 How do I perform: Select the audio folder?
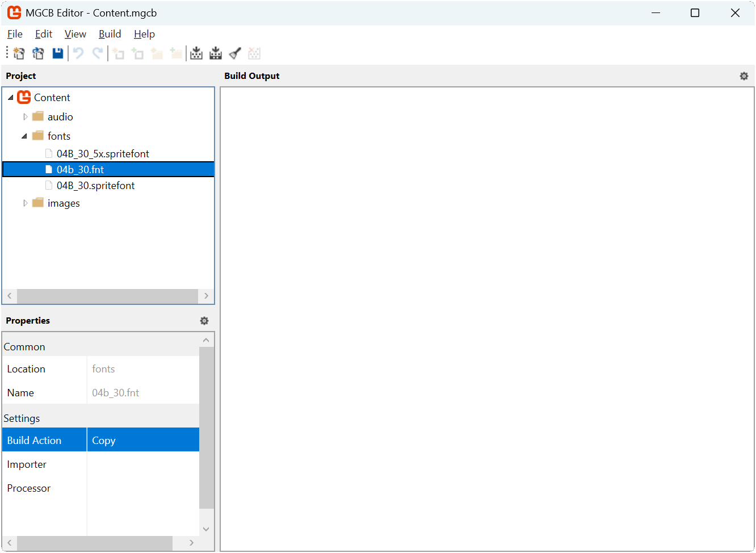pyautogui.click(x=60, y=117)
